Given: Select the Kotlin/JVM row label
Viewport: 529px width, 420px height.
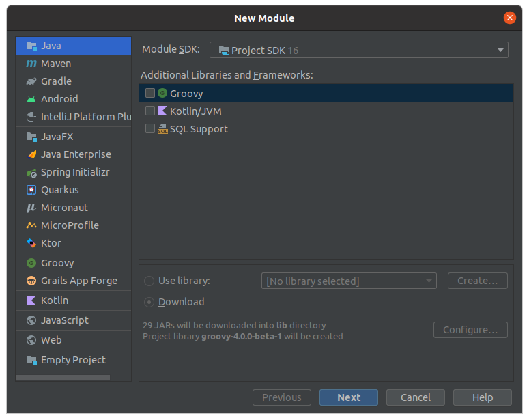Looking at the screenshot, I should (x=196, y=111).
